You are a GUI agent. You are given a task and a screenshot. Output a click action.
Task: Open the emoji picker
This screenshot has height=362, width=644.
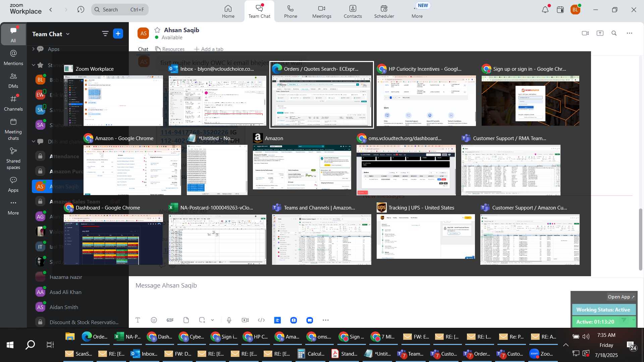(154, 320)
